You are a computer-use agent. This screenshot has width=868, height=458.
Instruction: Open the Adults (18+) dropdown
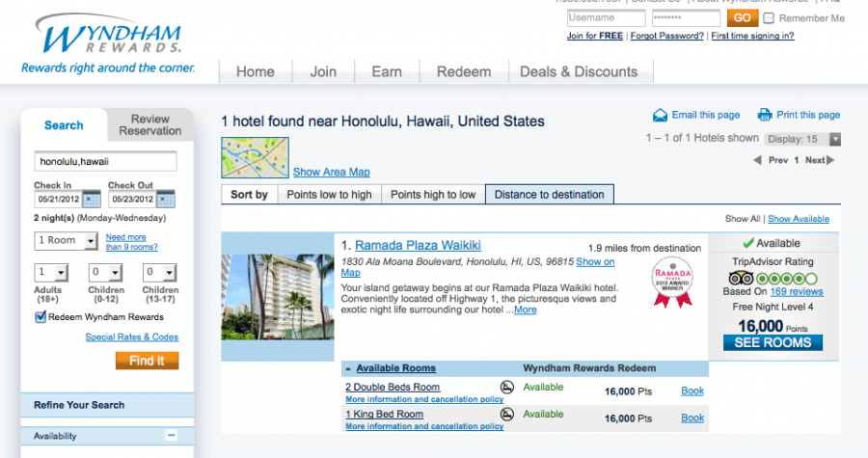51,272
